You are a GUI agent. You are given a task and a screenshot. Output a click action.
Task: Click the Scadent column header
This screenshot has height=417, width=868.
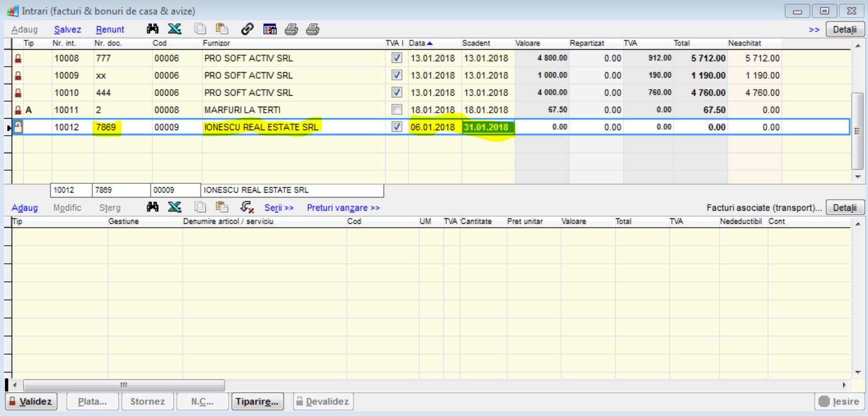click(x=488, y=43)
